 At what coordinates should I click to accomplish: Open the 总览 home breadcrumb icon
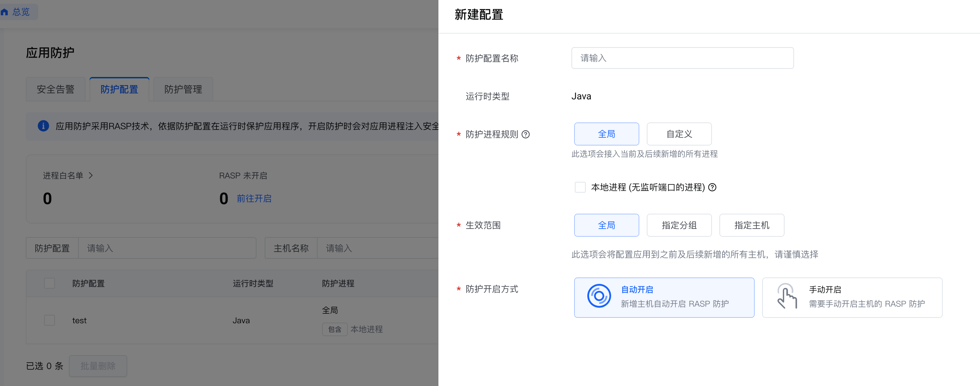(x=4, y=12)
